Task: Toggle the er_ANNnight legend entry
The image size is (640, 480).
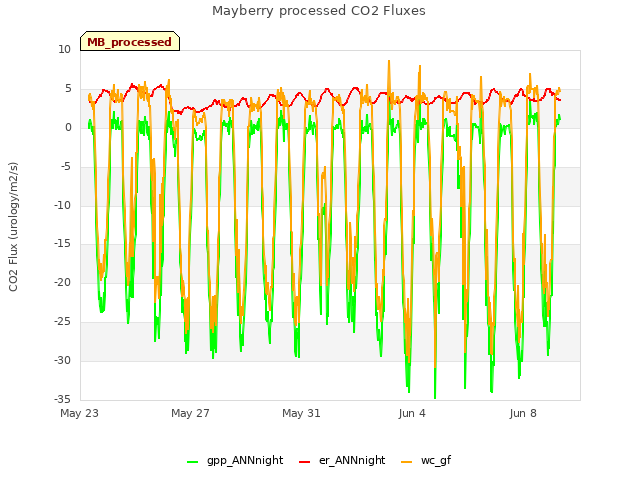Action: [x=342, y=460]
